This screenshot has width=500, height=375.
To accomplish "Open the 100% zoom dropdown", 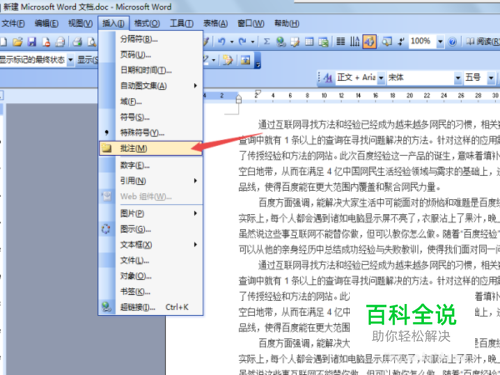I will point(440,42).
